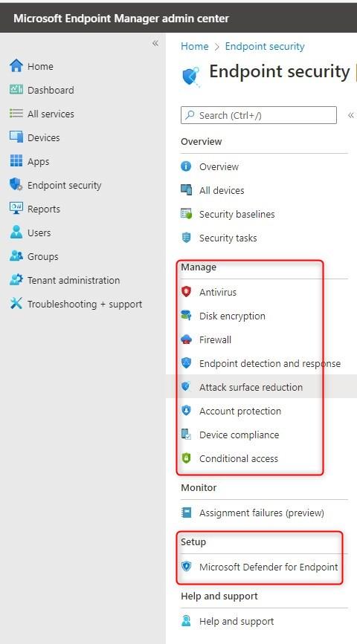
Task: Click the Disk encryption icon
Action: [x=187, y=316]
